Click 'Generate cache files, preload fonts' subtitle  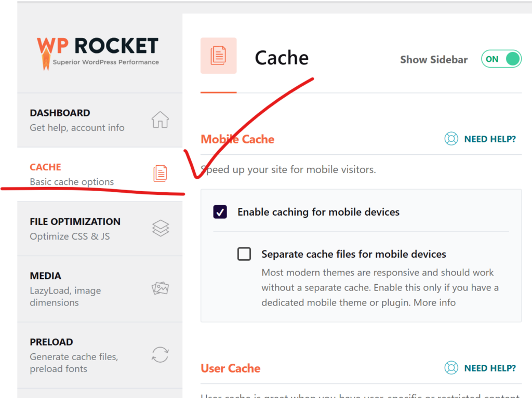74,363
